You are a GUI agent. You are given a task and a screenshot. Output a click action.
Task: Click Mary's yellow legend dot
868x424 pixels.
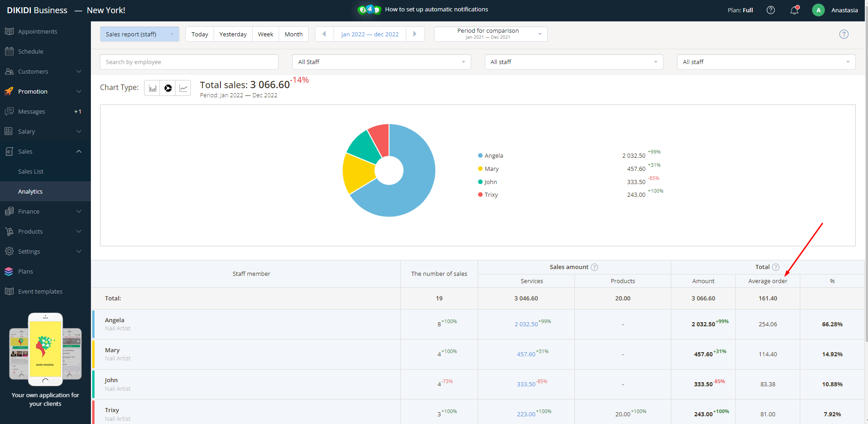480,169
